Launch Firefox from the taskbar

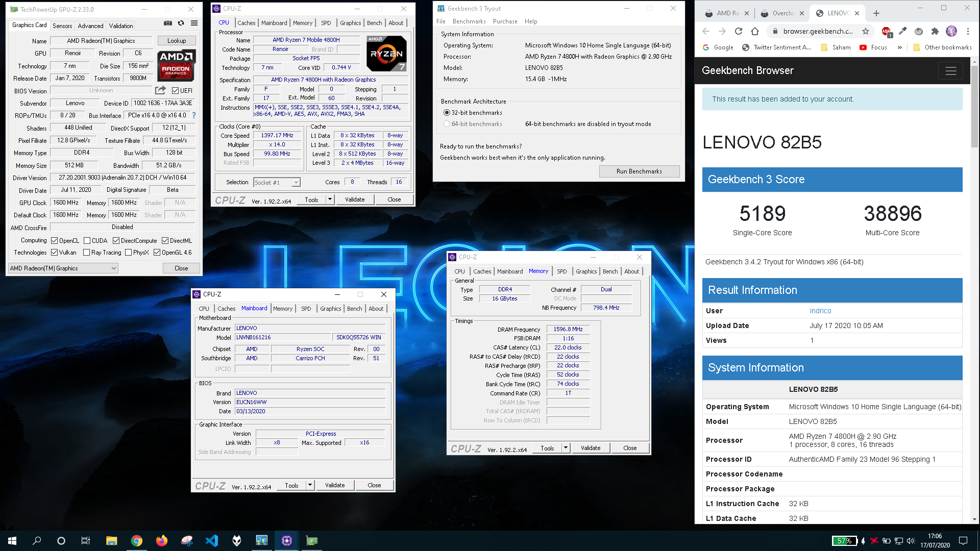click(161, 541)
